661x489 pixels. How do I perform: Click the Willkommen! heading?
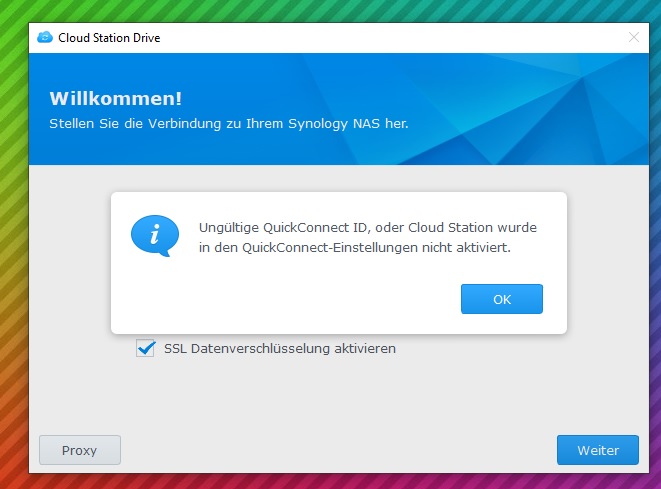pyautogui.click(x=116, y=99)
